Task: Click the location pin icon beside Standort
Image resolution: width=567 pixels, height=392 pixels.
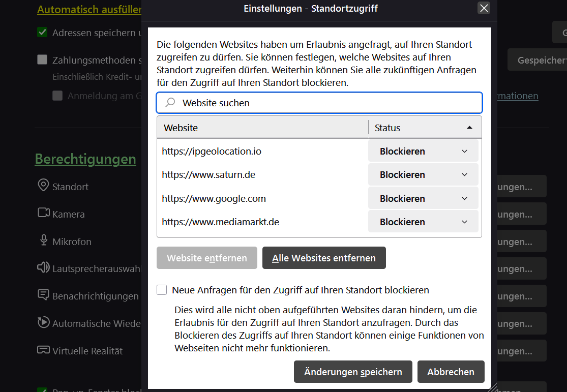Action: click(43, 186)
